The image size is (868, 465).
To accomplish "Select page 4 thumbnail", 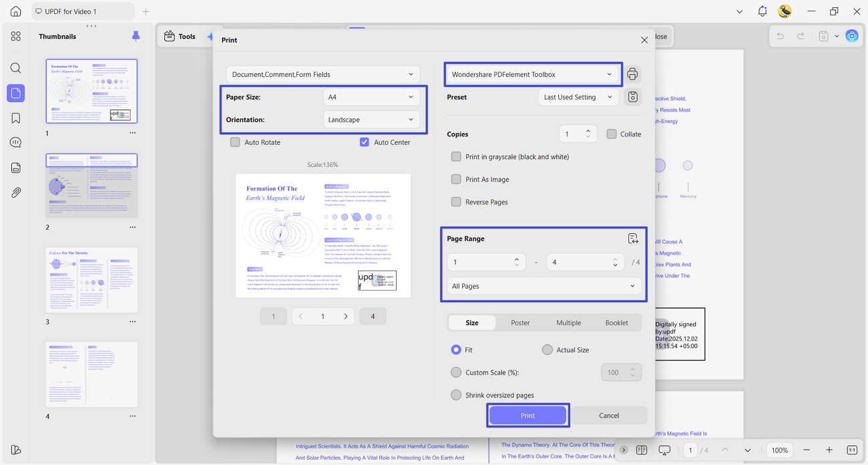I will point(91,374).
